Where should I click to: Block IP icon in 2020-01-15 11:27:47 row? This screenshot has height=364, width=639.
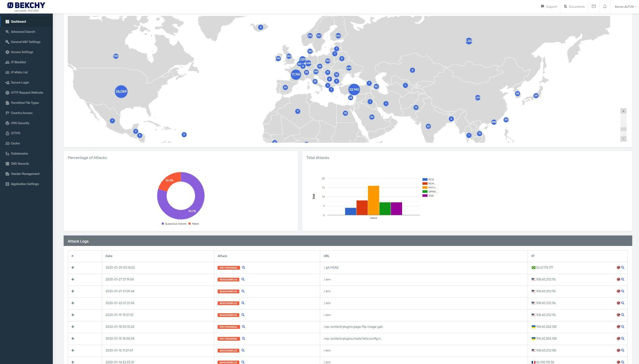[x=618, y=350]
